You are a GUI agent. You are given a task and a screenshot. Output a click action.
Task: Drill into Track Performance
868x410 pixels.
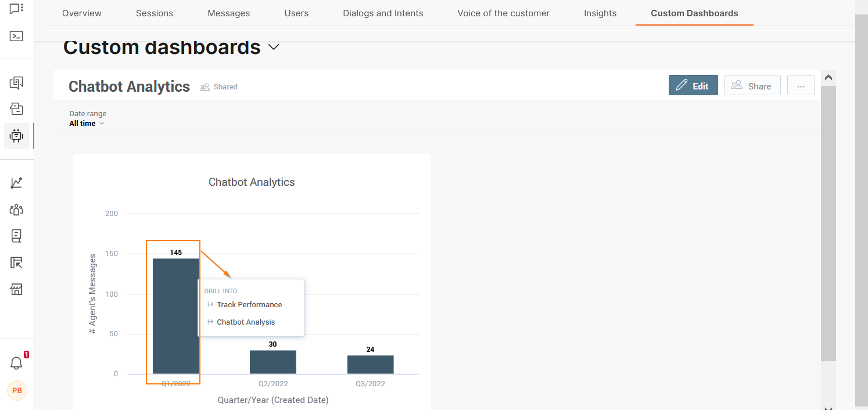tap(249, 304)
